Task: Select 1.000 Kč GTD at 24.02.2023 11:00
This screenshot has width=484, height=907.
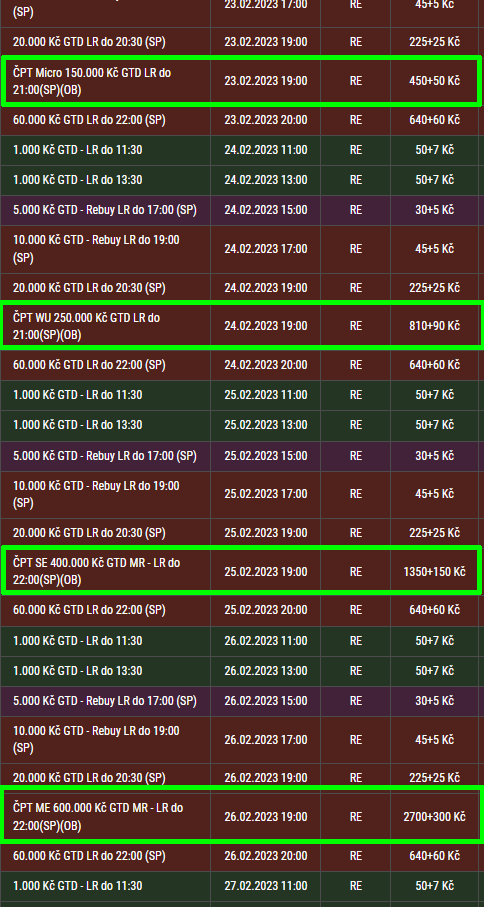Action: coord(241,150)
